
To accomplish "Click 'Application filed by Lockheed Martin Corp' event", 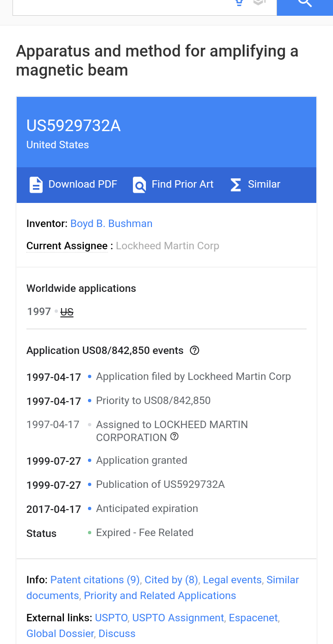I will pyautogui.click(x=194, y=376).
